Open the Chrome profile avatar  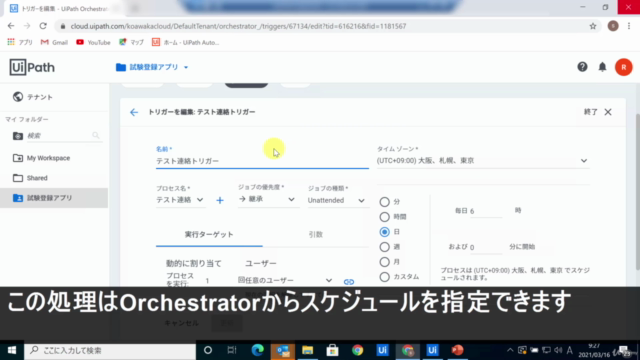point(613,26)
